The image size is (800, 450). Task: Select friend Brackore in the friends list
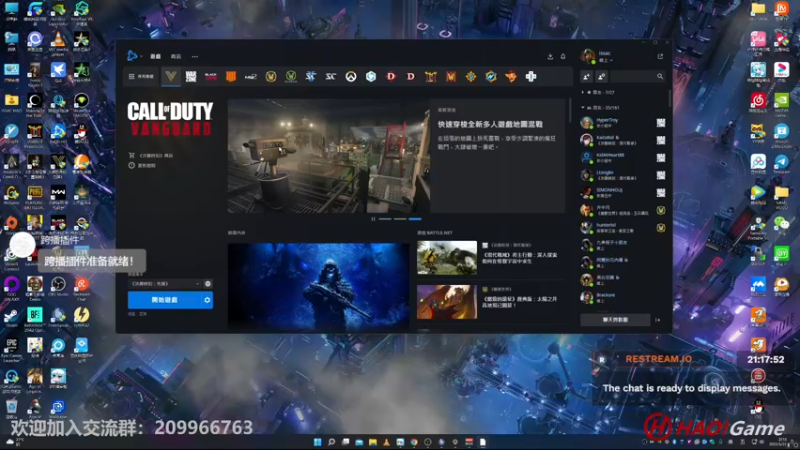[x=623, y=297]
